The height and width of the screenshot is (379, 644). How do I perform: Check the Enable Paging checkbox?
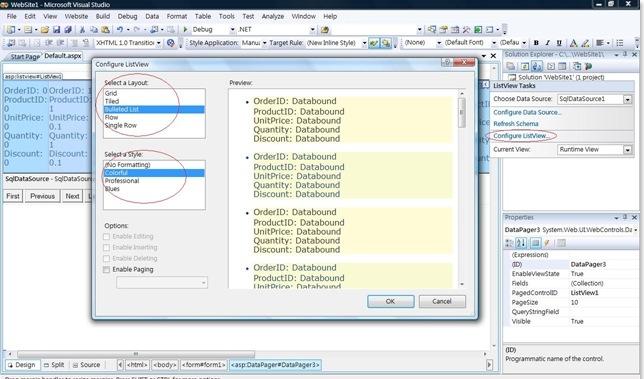point(107,270)
